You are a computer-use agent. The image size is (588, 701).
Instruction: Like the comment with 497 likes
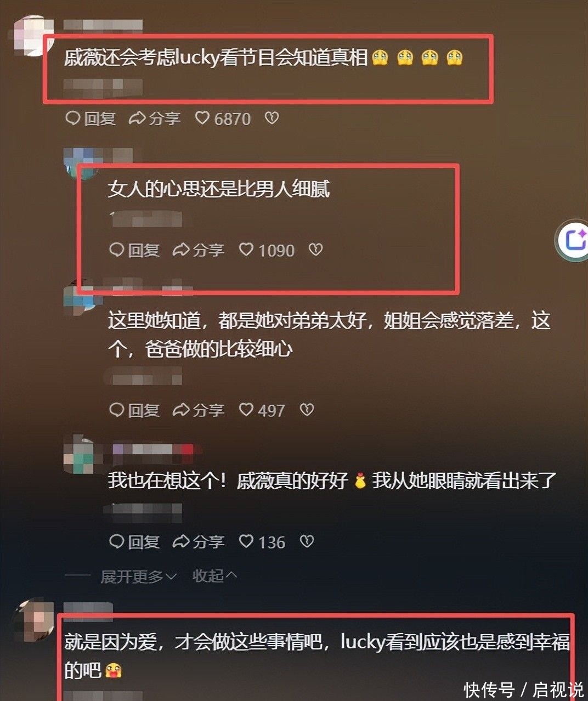tap(262, 410)
